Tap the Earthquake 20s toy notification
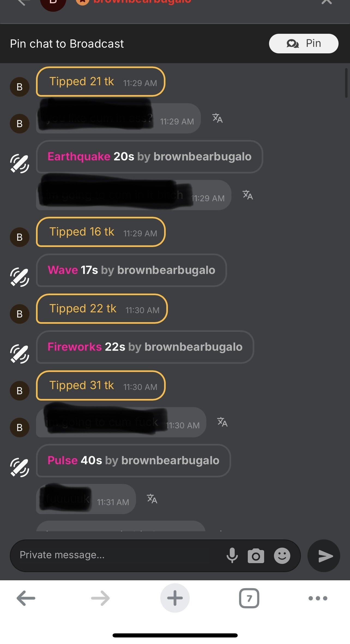350x644 pixels. click(149, 157)
